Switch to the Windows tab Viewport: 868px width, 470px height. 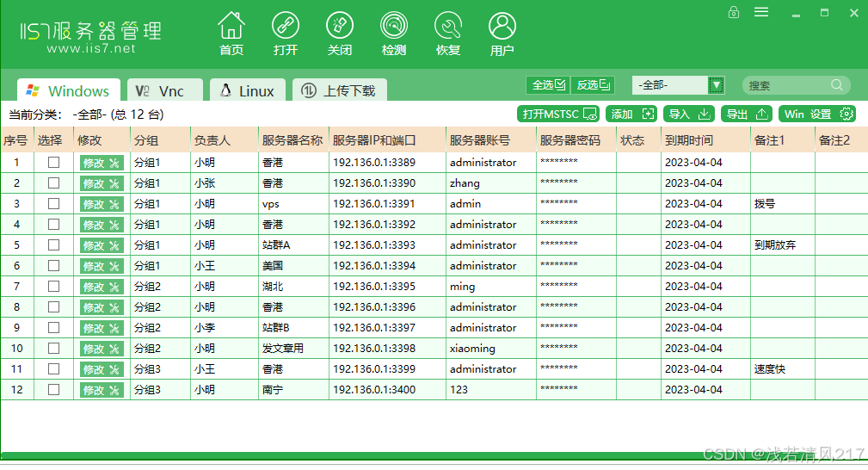tap(69, 90)
